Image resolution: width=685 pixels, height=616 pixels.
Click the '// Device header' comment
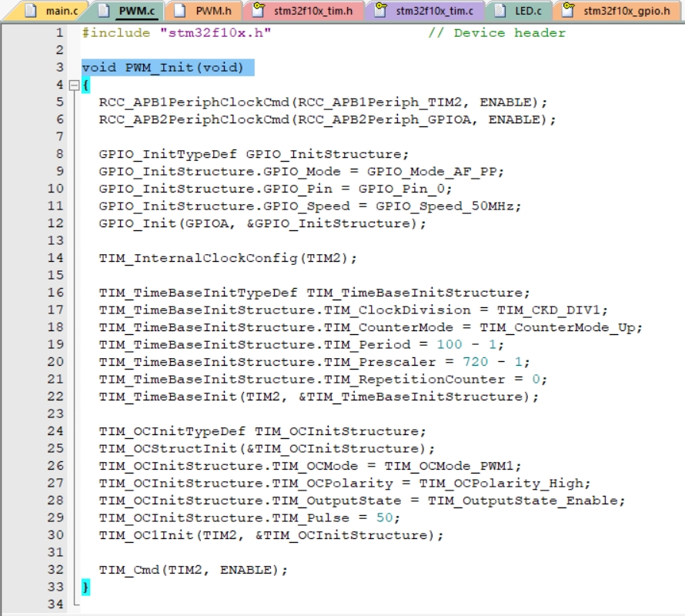click(x=496, y=33)
